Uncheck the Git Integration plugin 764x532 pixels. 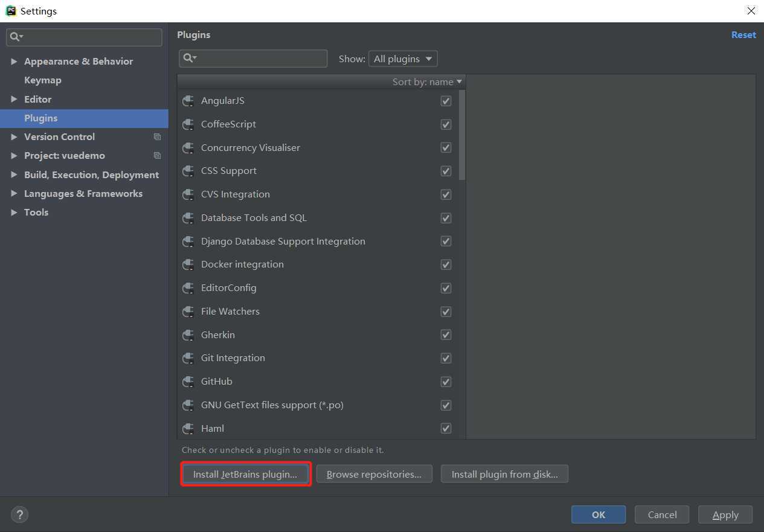tap(446, 358)
